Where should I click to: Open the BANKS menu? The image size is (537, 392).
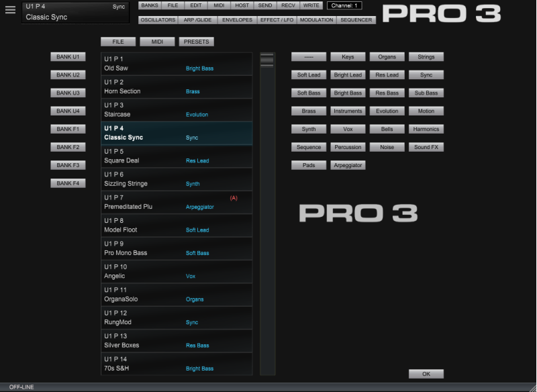pos(149,5)
